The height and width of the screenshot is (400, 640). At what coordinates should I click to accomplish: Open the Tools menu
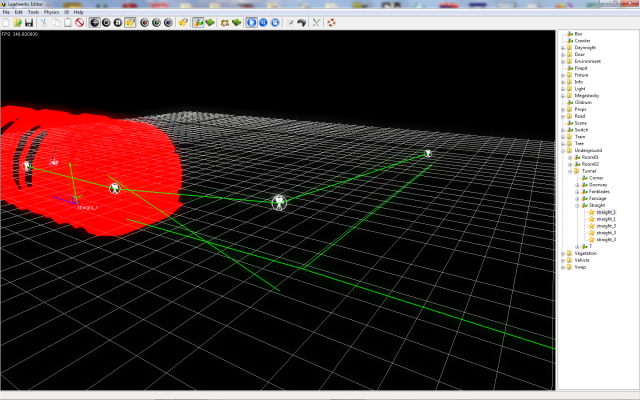coord(33,12)
